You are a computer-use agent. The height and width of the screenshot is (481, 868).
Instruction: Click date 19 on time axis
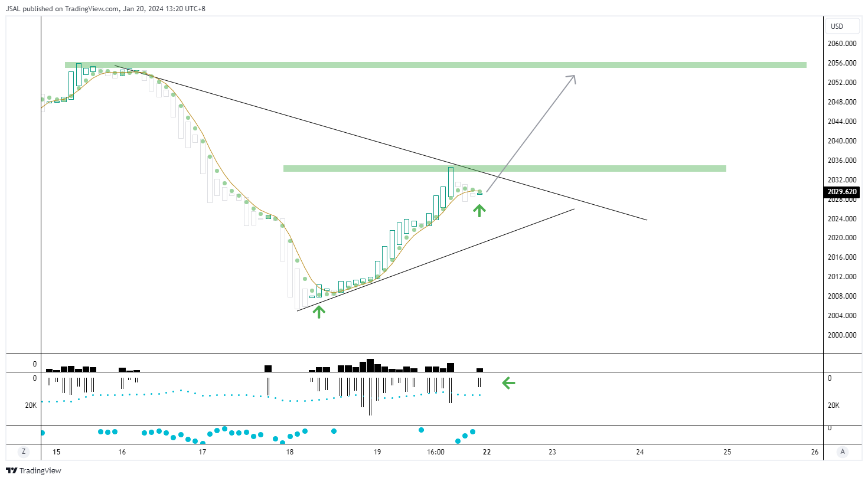click(x=377, y=452)
